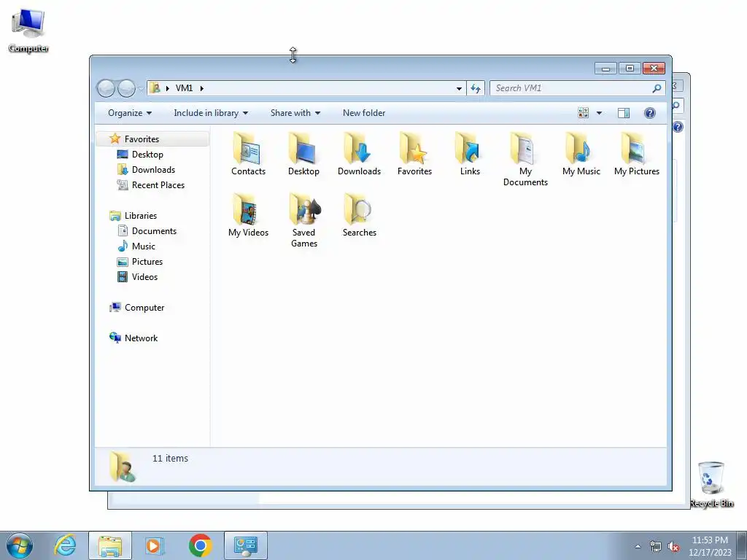Select Favorites in navigation pane

[142, 139]
